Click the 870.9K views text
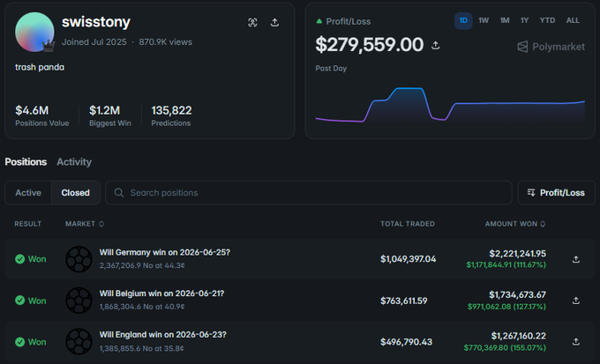Viewport: 600px width, 364px height. pyautogui.click(x=166, y=42)
